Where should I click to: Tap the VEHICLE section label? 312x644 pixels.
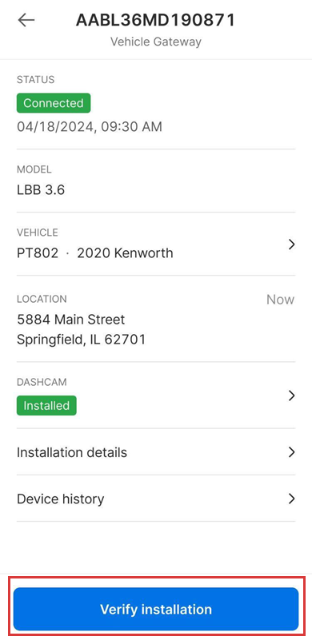(38, 233)
